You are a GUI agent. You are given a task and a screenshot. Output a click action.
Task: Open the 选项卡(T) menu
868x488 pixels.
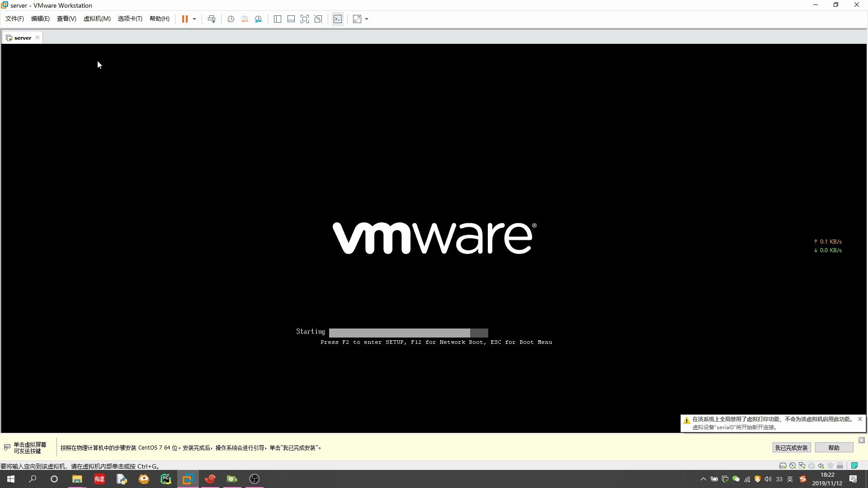130,19
